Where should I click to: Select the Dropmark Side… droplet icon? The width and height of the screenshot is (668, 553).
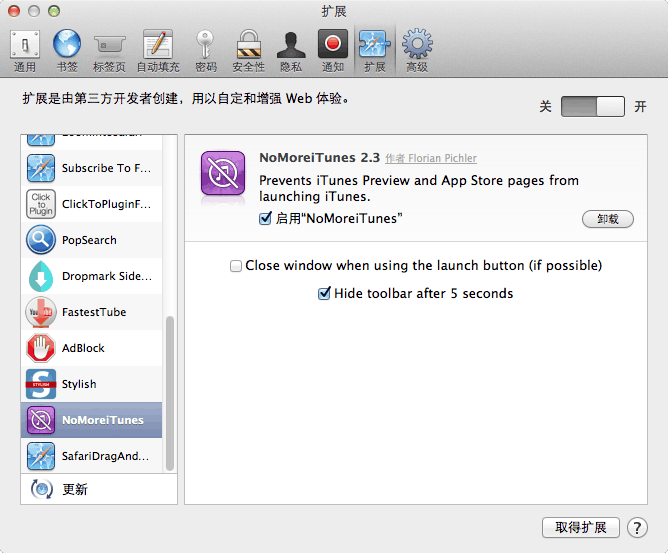(x=40, y=276)
